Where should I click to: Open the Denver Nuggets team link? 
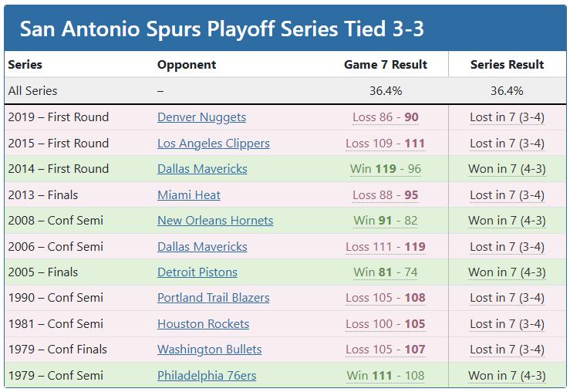point(201,117)
